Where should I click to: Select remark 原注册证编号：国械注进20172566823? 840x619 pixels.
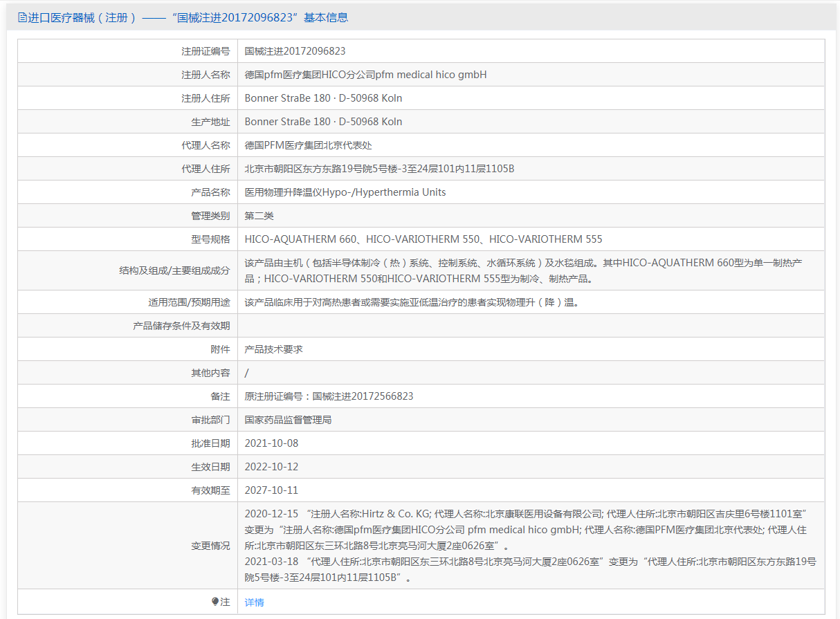329,396
